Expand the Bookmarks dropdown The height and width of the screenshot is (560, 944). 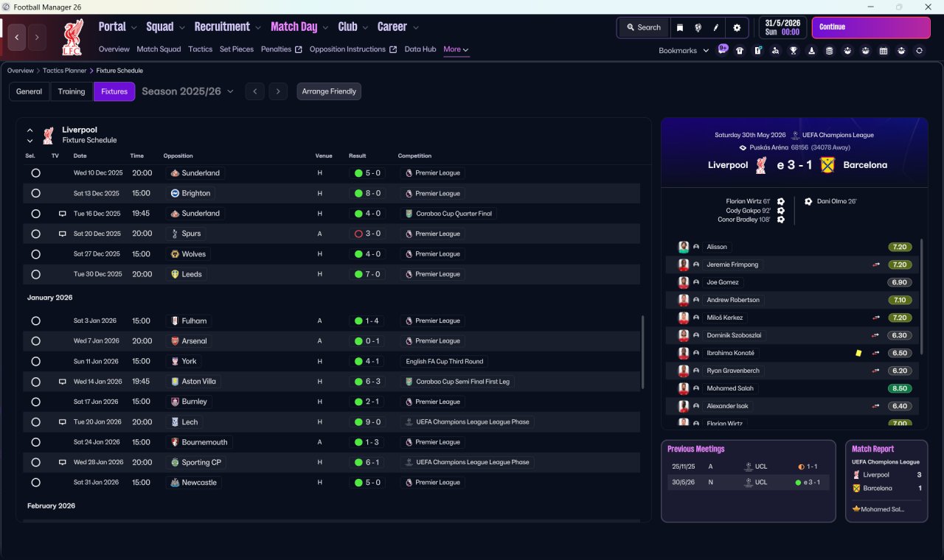[x=684, y=50]
